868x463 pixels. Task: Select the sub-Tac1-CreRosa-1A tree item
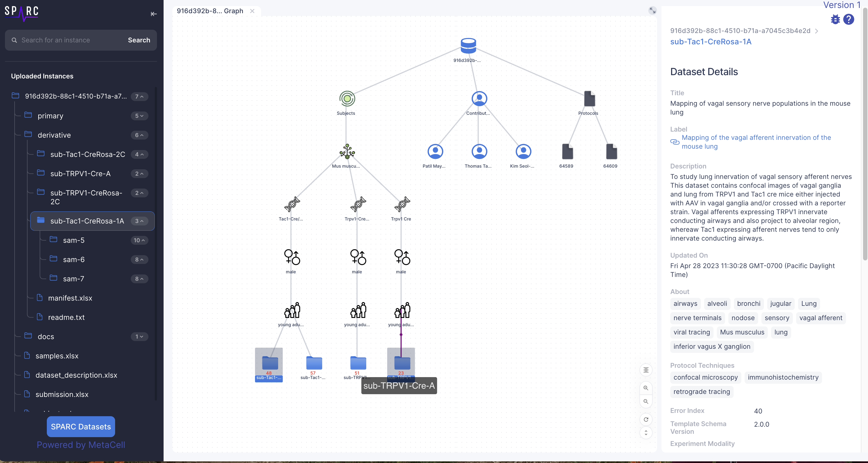click(86, 221)
